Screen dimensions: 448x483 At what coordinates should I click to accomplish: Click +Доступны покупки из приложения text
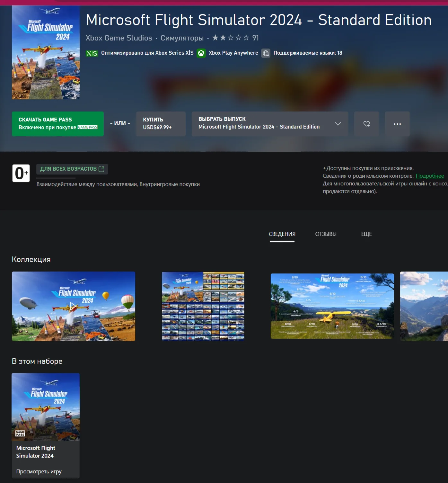pos(368,168)
